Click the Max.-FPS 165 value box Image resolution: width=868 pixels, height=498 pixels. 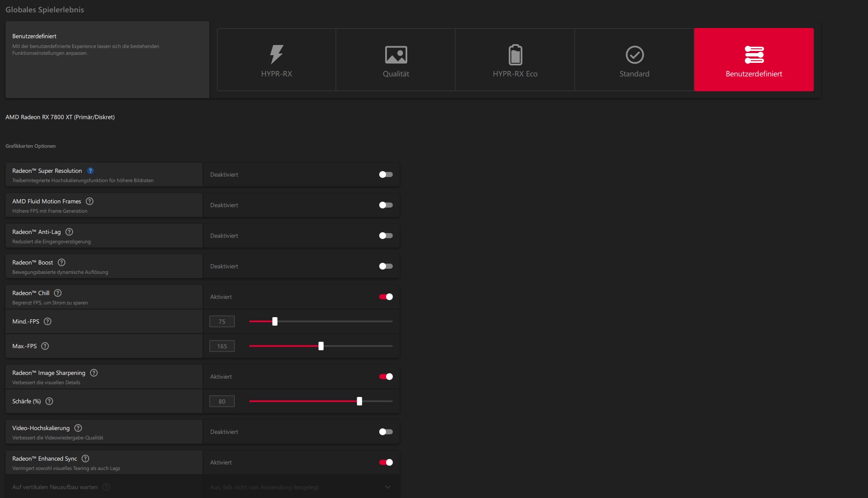[222, 346]
